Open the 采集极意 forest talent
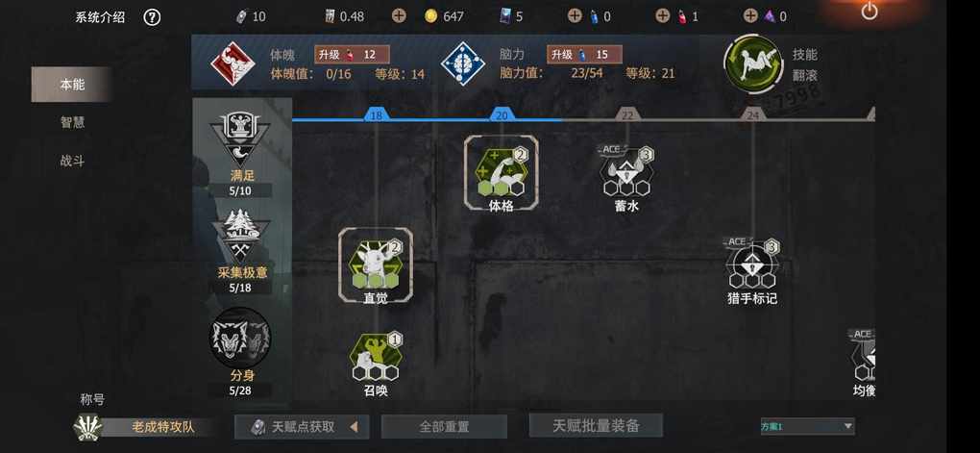This screenshot has height=453, width=980. click(x=240, y=238)
